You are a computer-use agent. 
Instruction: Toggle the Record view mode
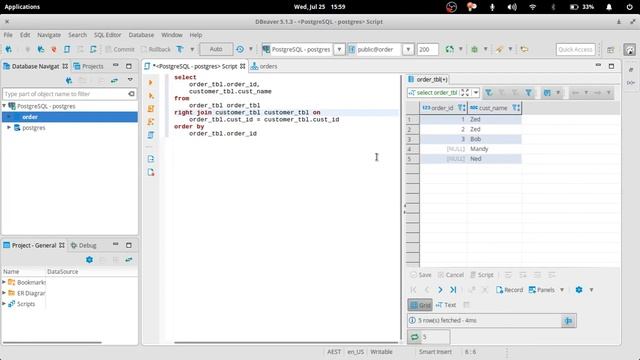pyautogui.click(x=509, y=290)
